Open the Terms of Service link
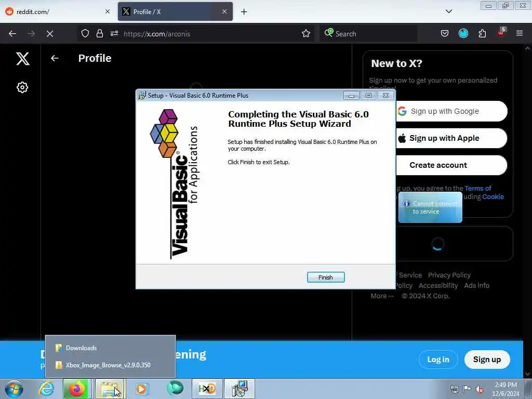The height and width of the screenshot is (399, 532). tap(478, 188)
